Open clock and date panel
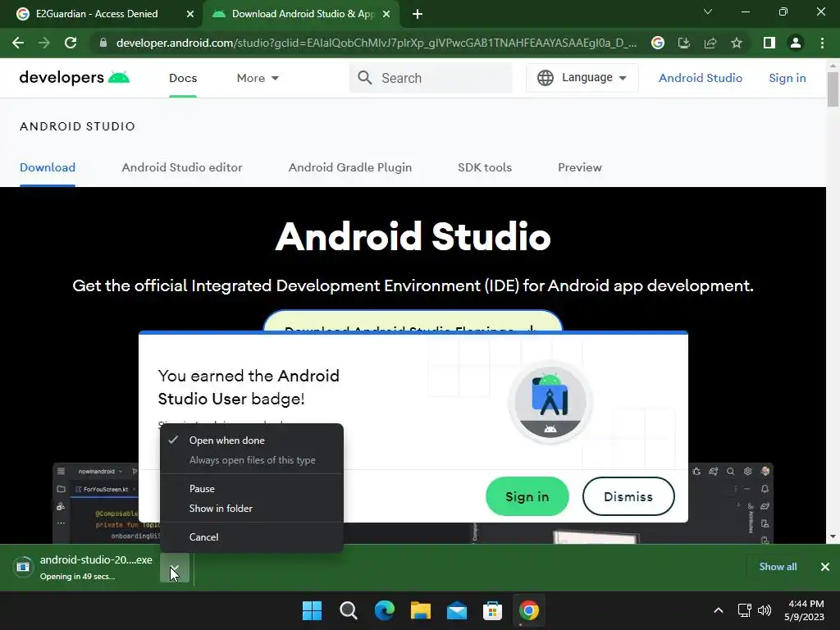 pyautogui.click(x=805, y=610)
